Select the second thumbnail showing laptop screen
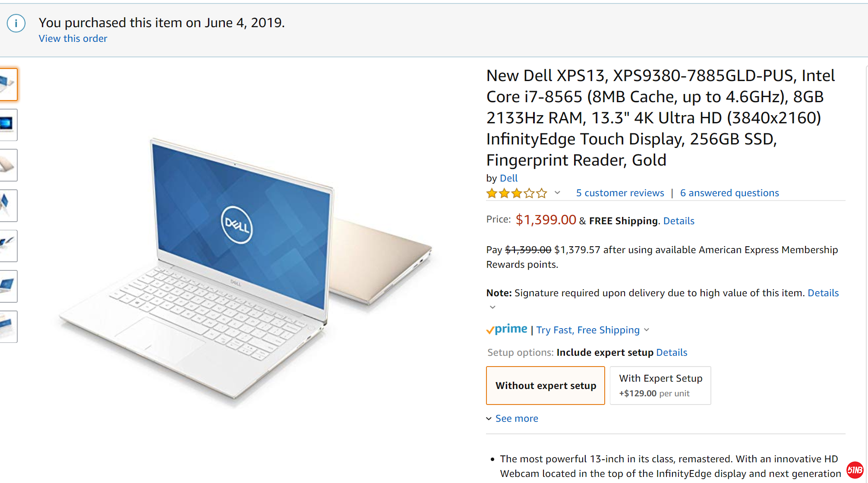This screenshot has height=483, width=868. pos(8,125)
